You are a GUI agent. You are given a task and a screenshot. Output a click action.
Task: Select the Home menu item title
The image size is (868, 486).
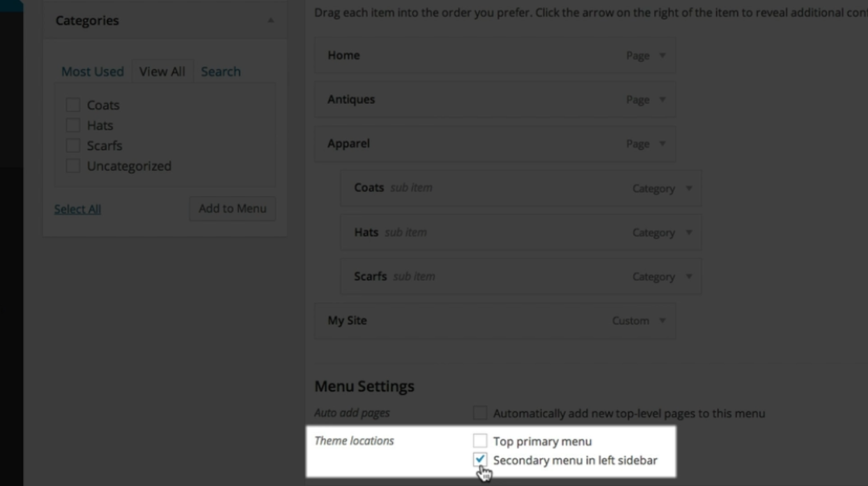coord(343,56)
